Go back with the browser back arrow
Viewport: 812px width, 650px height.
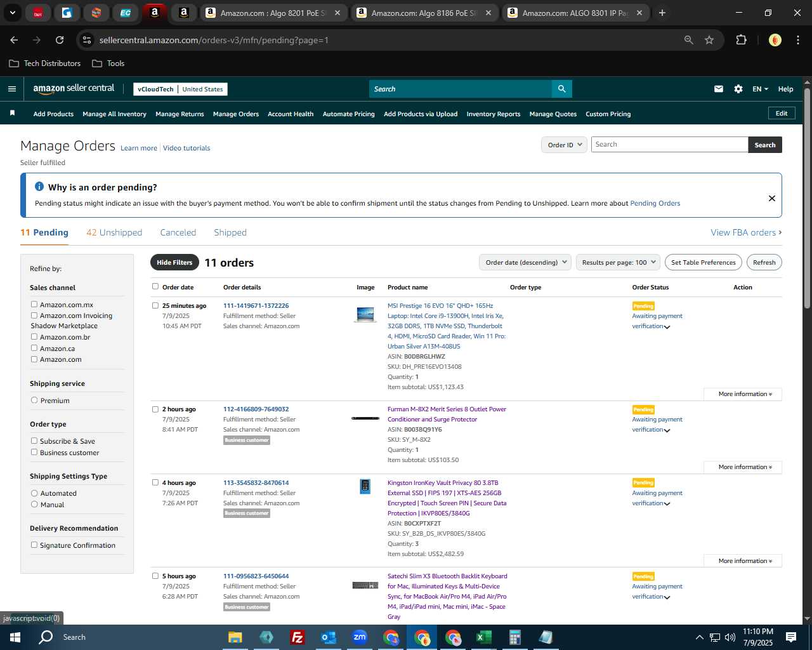coord(14,40)
